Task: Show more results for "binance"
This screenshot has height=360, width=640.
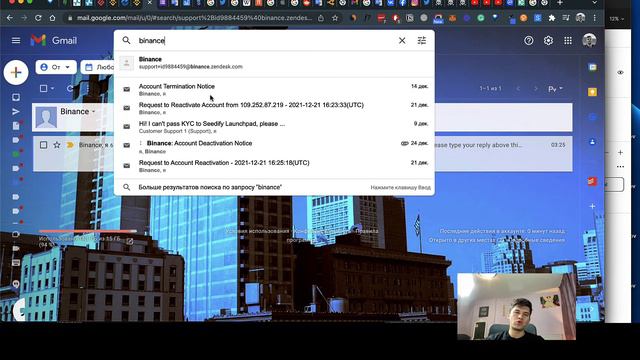Action: [274, 187]
